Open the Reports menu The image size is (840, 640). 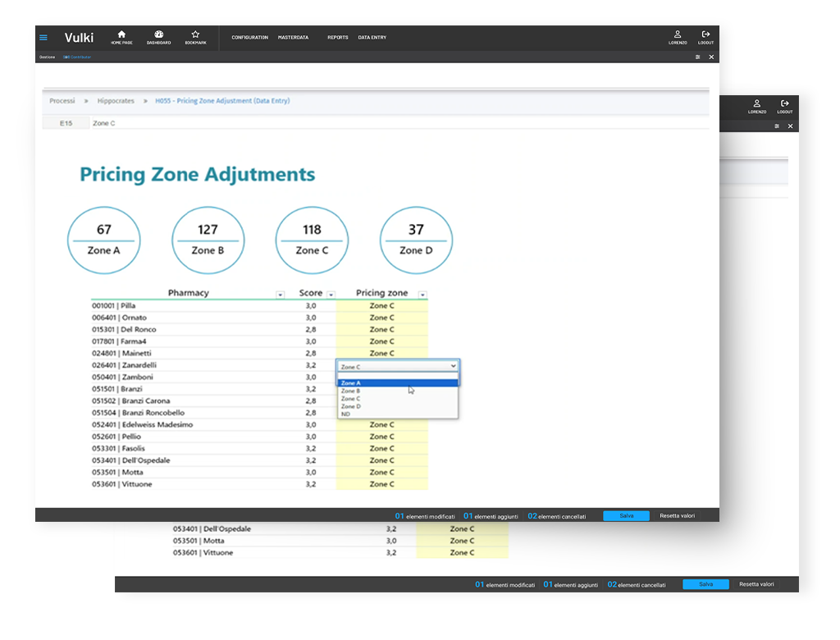(x=337, y=38)
